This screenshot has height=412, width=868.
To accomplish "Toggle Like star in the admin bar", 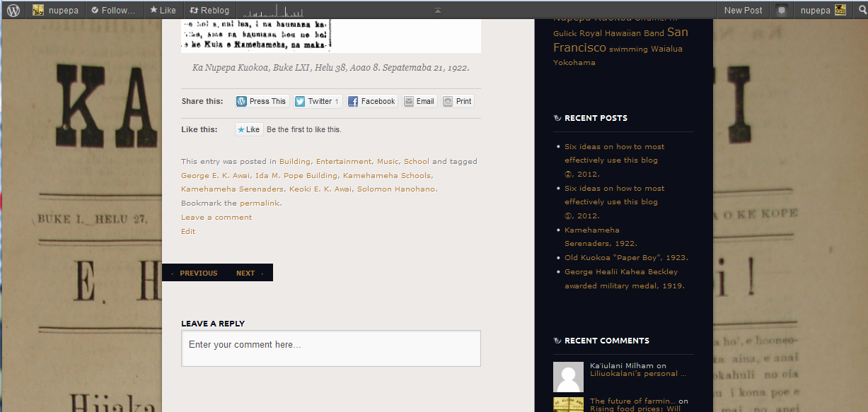I will [163, 10].
